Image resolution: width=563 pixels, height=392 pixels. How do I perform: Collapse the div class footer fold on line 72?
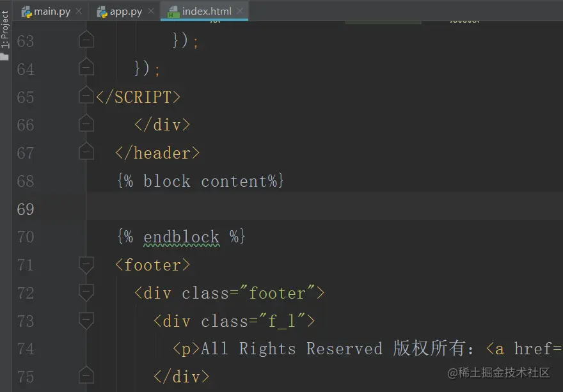(x=86, y=293)
